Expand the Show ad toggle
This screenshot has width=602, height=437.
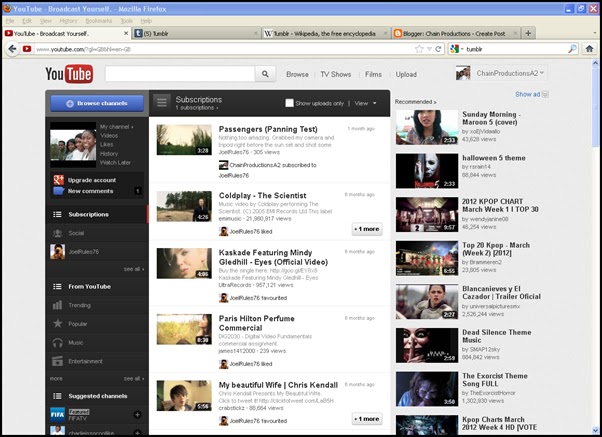[531, 94]
